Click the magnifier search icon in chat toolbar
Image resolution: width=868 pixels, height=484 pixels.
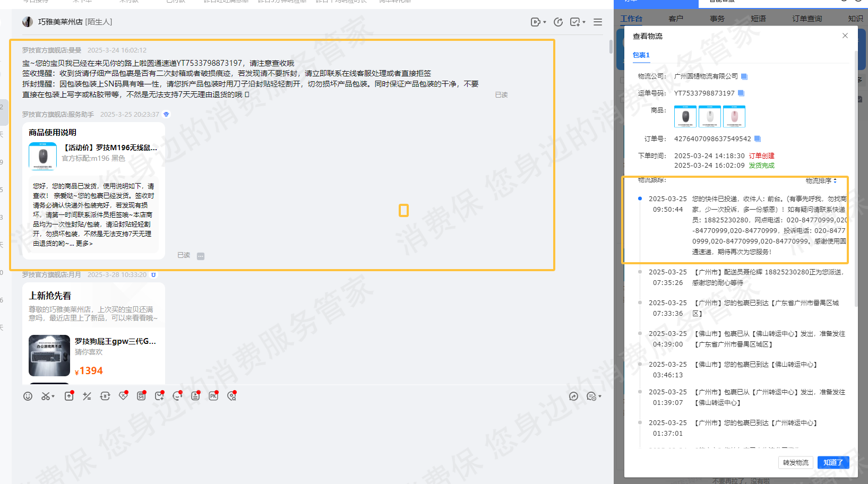[x=231, y=396]
